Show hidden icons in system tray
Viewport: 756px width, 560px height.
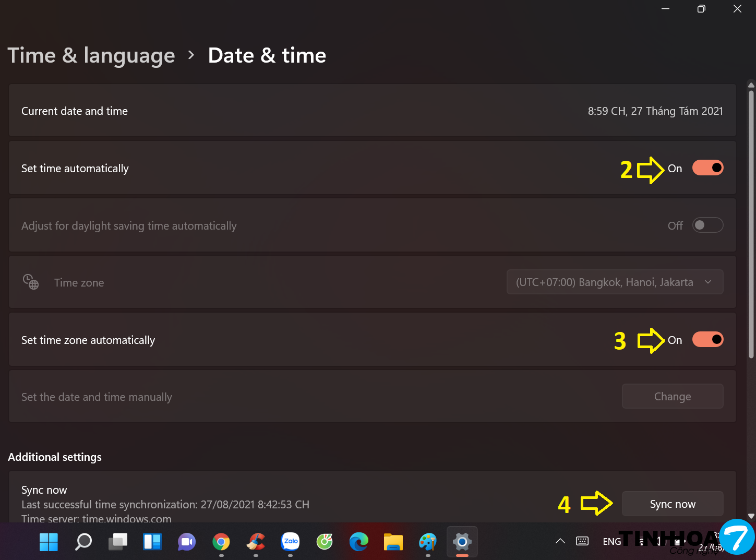tap(560, 541)
